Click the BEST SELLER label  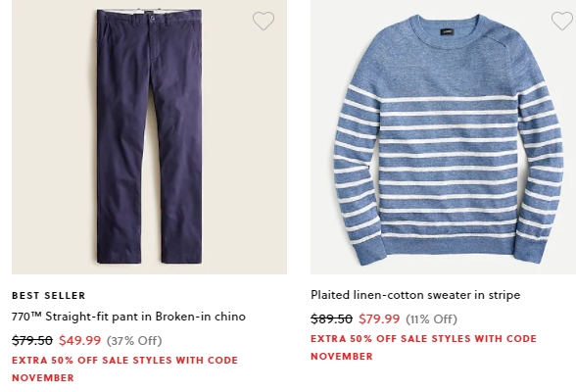[x=49, y=295]
